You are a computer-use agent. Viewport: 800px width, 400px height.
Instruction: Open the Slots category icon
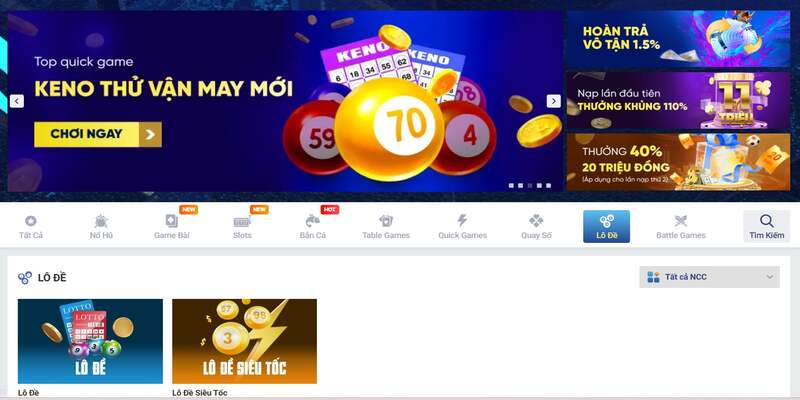(x=242, y=221)
